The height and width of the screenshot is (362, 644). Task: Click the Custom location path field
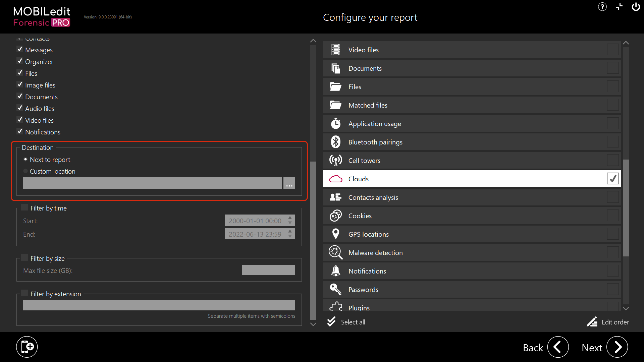coord(152,183)
